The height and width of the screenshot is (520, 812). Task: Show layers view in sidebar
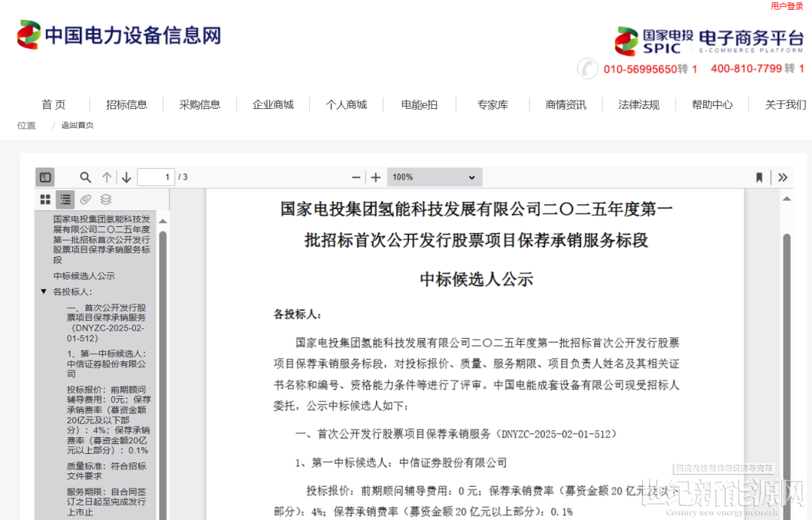(106, 199)
